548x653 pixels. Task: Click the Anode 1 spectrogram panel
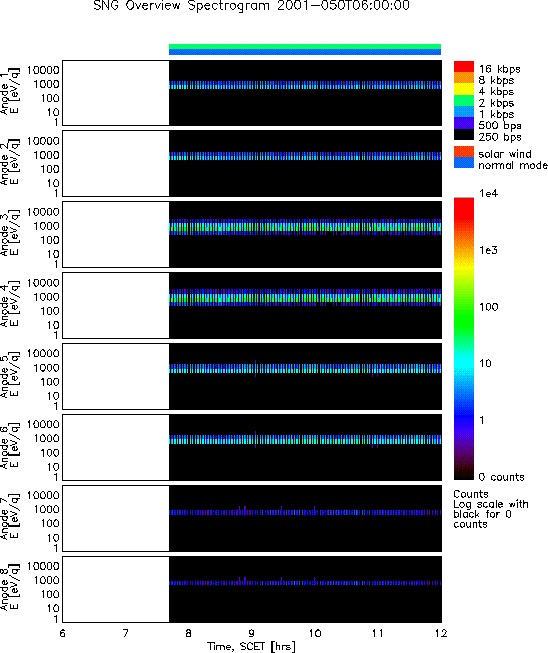(x=252, y=93)
